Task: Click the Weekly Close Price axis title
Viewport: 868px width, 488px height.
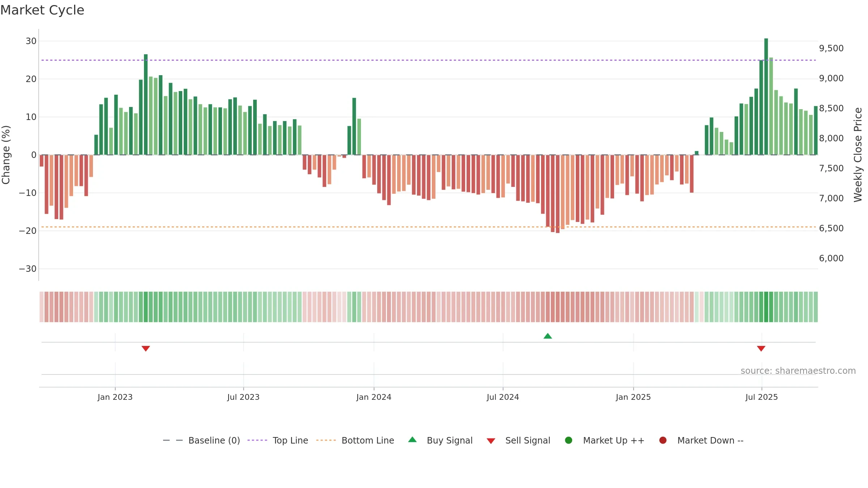Action: [x=858, y=155]
